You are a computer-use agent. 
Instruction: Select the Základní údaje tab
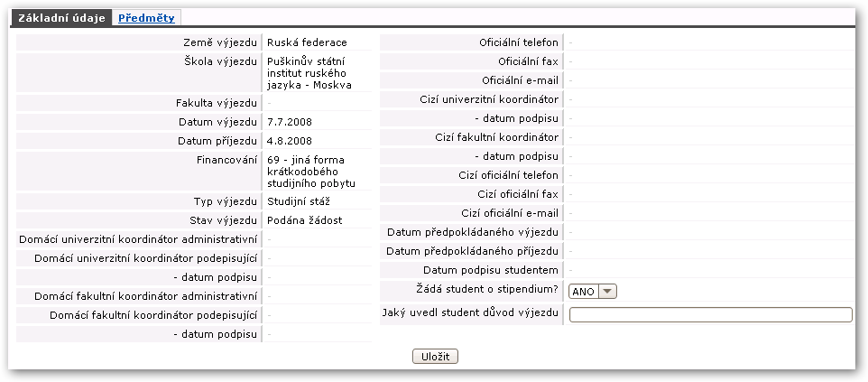click(x=61, y=18)
